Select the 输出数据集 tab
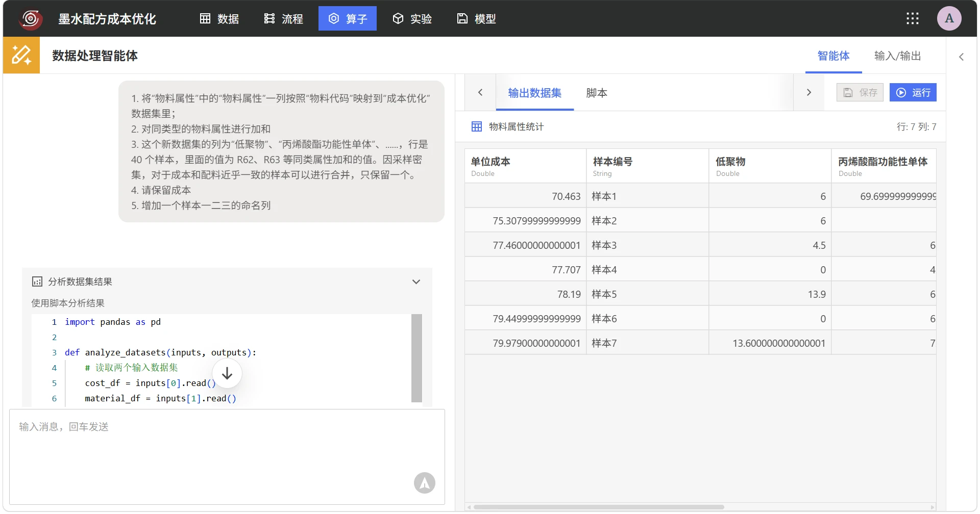The width and height of the screenshot is (980, 514). pos(535,93)
